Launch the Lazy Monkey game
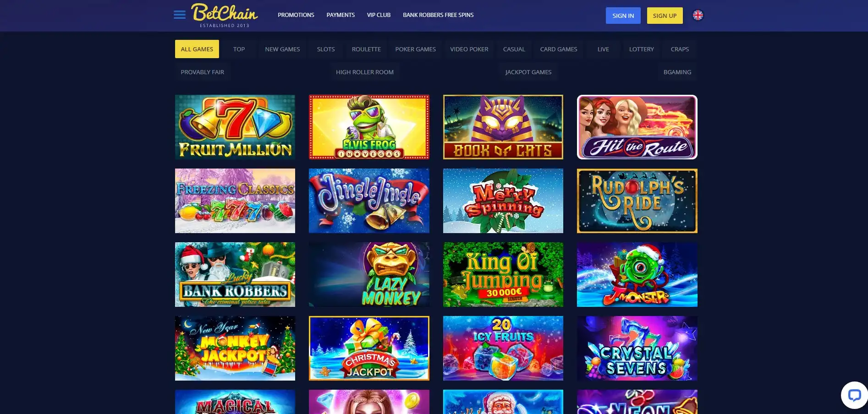Screen dimensions: 868x414 [x=369, y=274]
